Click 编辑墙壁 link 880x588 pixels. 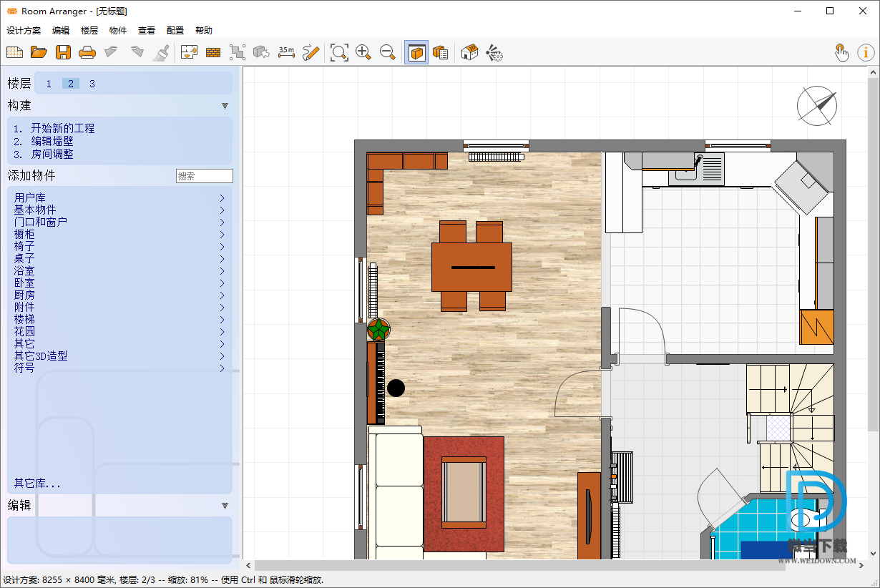tap(52, 141)
